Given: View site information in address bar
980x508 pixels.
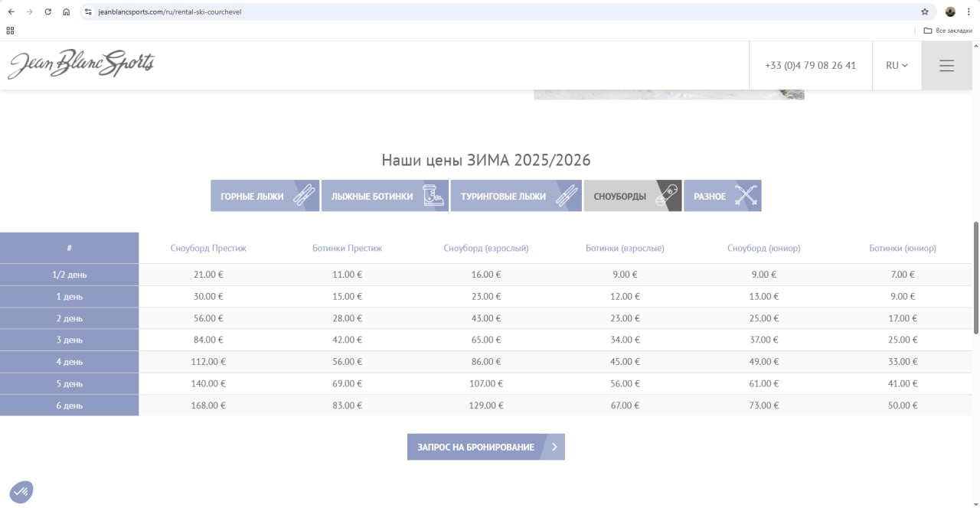Looking at the screenshot, I should click(88, 11).
